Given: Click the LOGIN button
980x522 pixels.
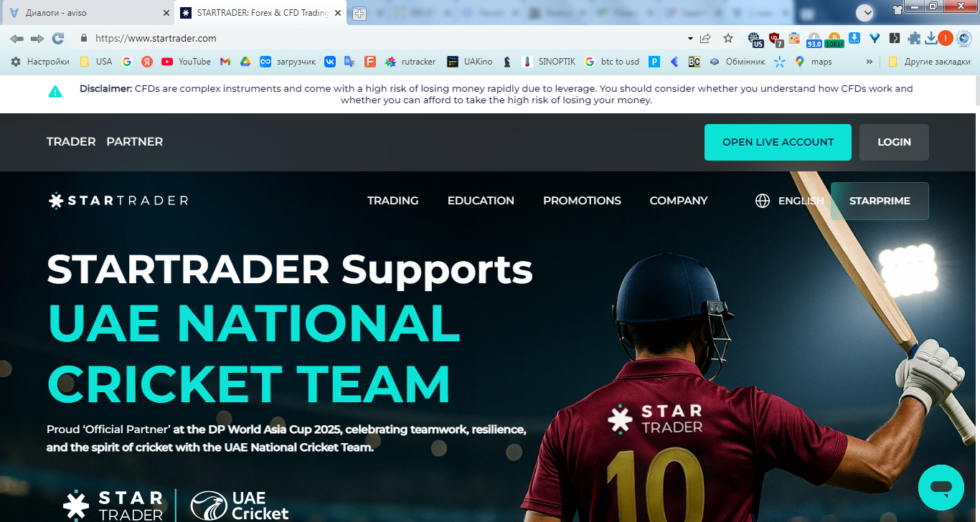Looking at the screenshot, I should [894, 142].
